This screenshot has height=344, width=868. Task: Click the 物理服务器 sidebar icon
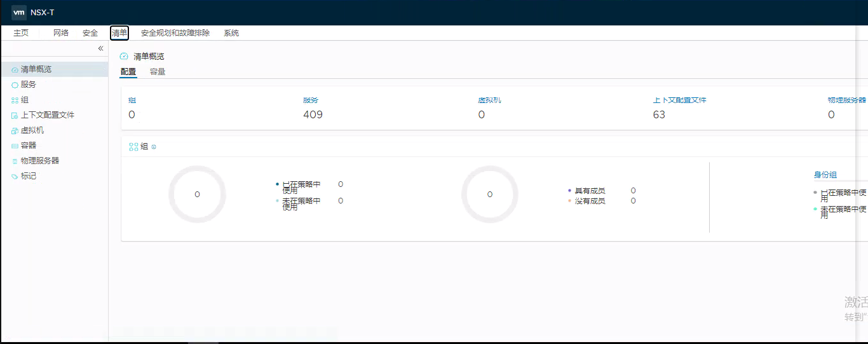pyautogui.click(x=15, y=162)
